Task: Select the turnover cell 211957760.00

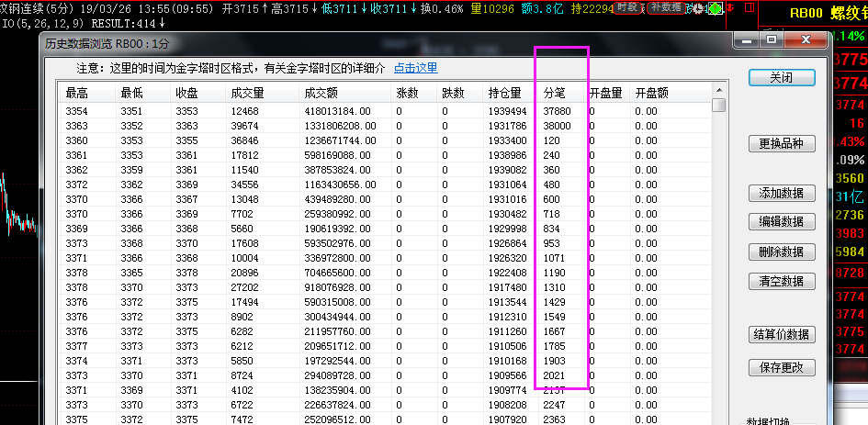Action: (x=337, y=331)
